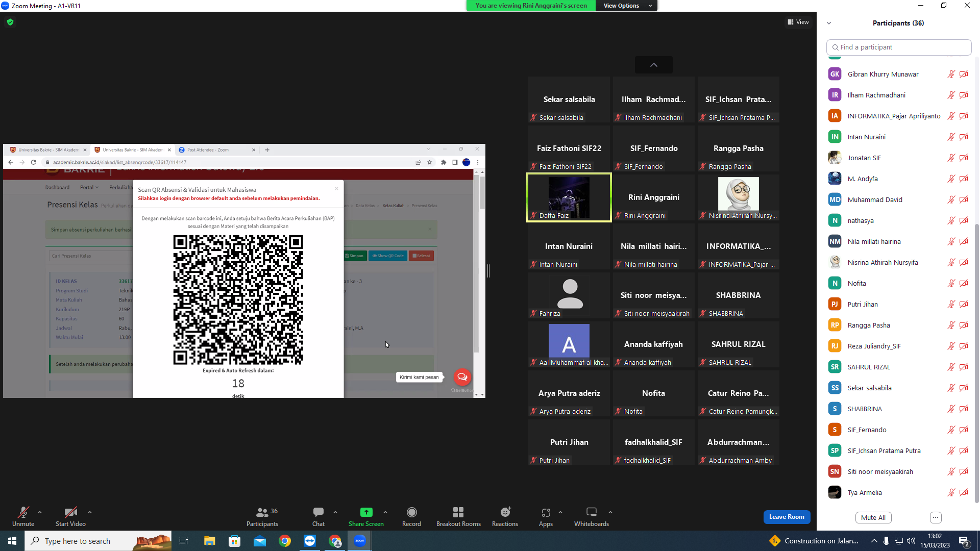Click the Selesai button in shared screen
This screenshot has width=980, height=551.
click(x=422, y=256)
